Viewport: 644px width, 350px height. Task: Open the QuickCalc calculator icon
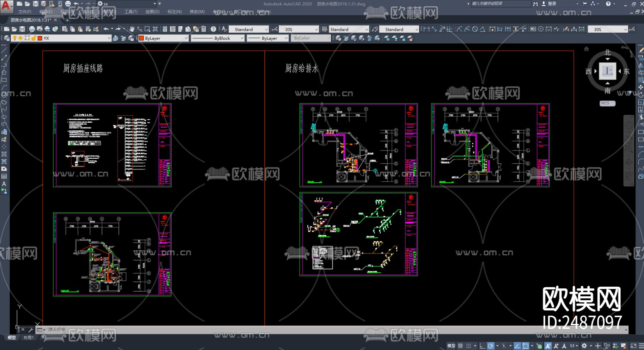click(204, 29)
